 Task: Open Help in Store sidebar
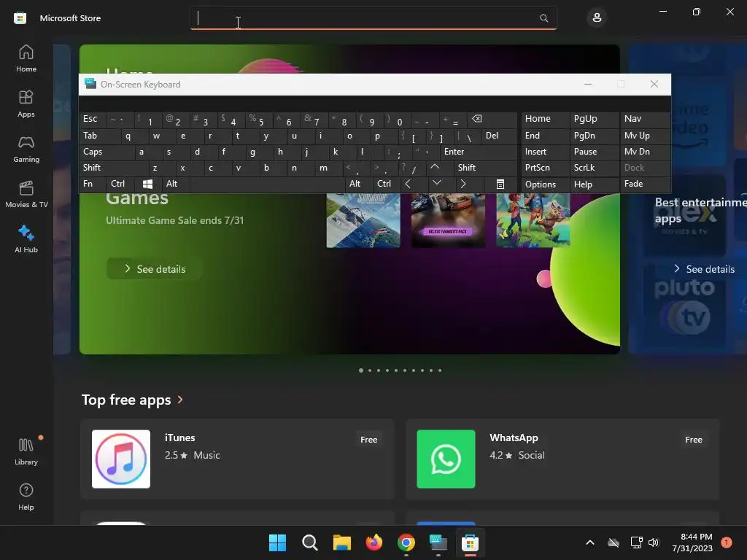(x=26, y=497)
